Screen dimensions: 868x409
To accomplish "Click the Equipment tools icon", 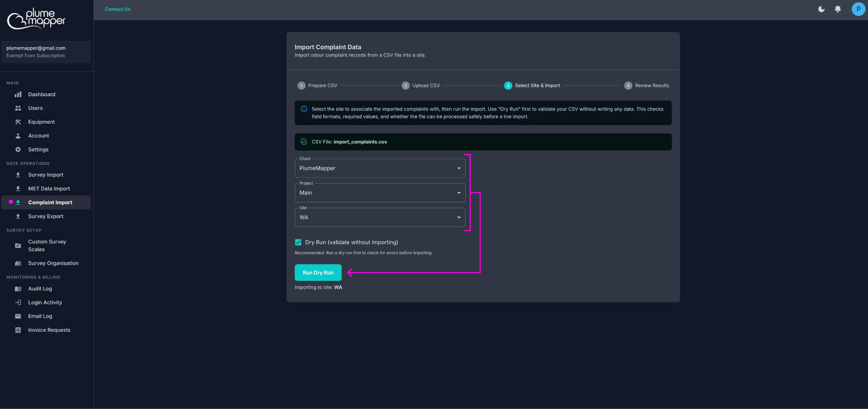I will [18, 122].
